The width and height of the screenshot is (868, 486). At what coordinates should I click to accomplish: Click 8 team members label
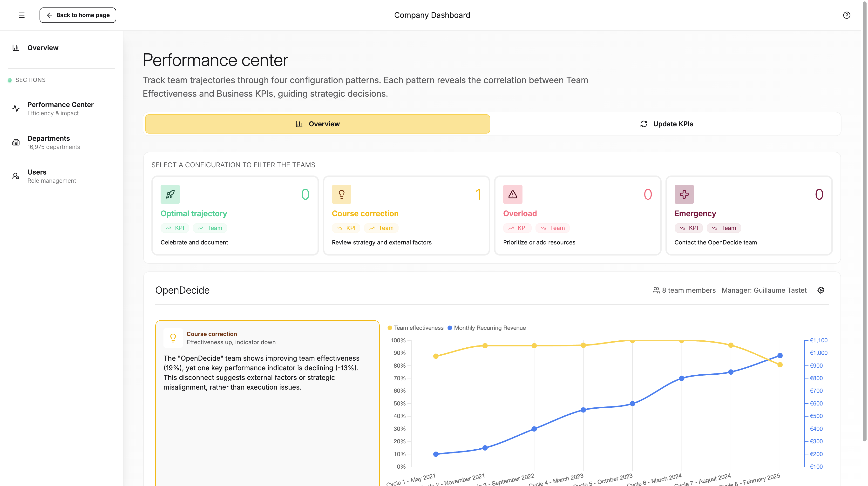tap(689, 290)
